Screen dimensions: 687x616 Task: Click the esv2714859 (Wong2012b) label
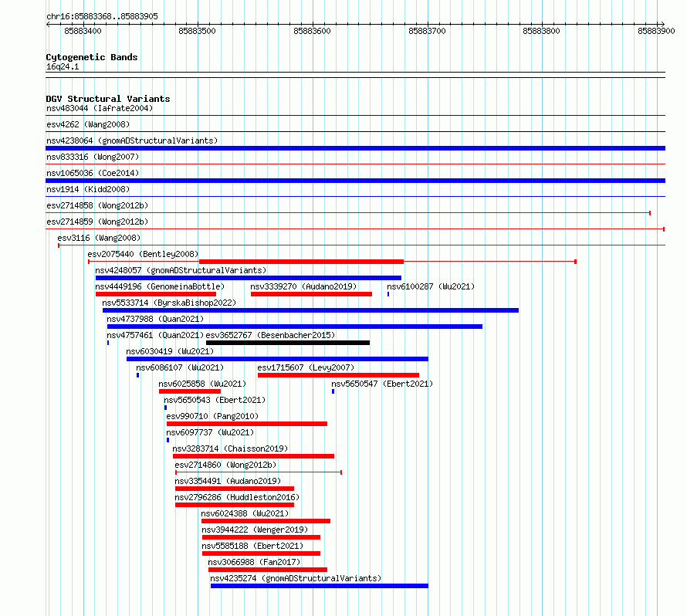pos(97,222)
